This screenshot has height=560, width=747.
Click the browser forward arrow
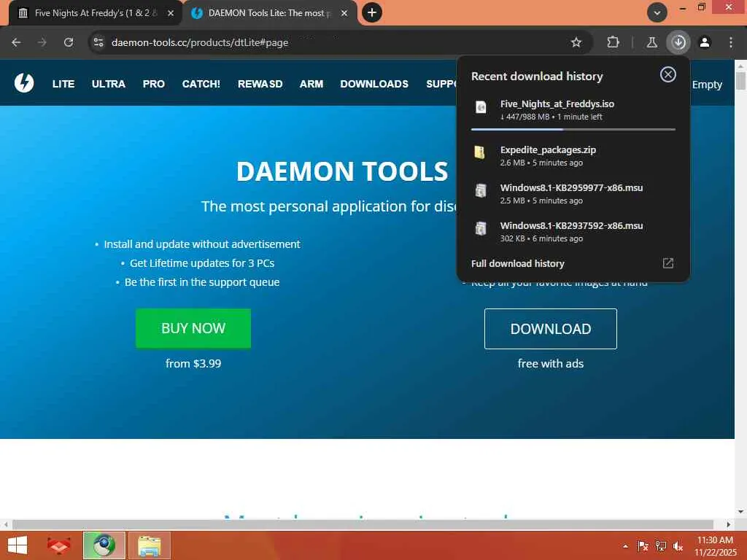pyautogui.click(x=42, y=42)
